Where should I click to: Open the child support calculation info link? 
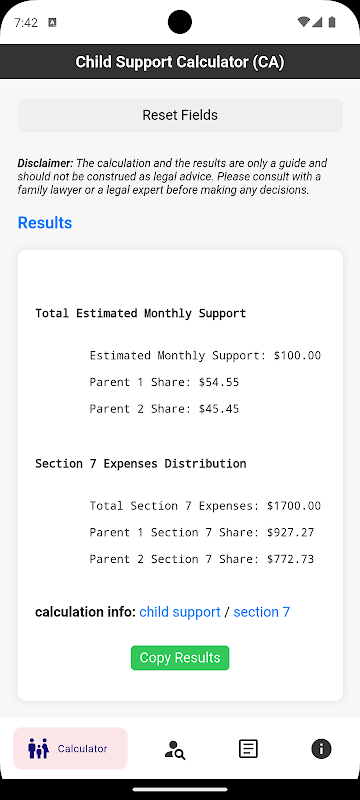click(180, 612)
